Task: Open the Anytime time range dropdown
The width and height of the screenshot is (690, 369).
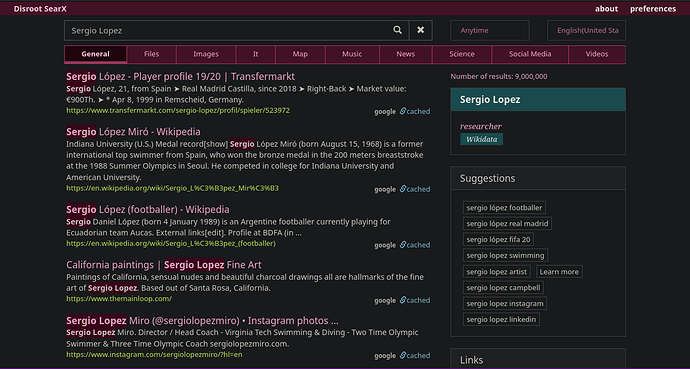Action: (489, 30)
